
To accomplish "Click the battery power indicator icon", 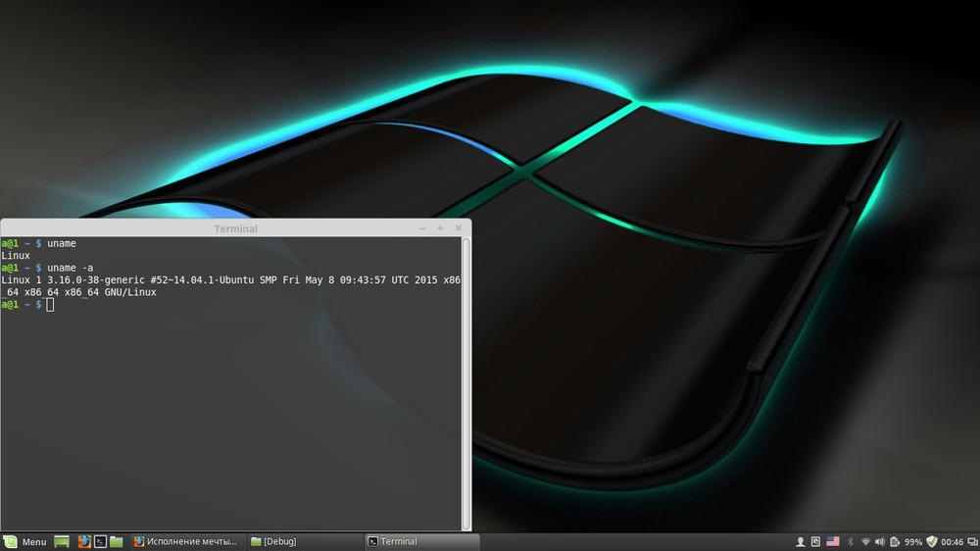I will coord(895,541).
